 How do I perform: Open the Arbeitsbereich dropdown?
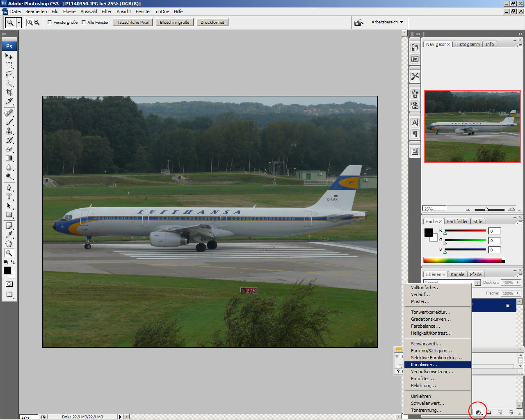tap(387, 22)
